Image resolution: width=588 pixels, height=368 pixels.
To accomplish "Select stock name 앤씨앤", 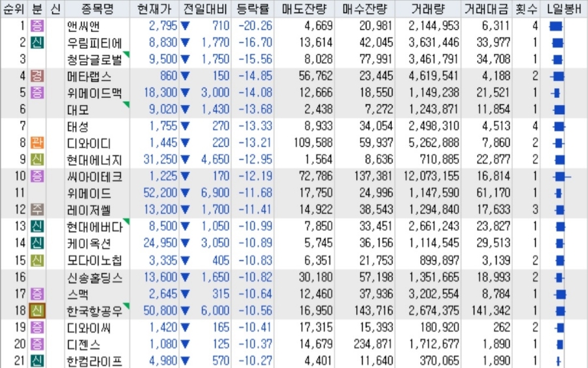I will [x=83, y=26].
